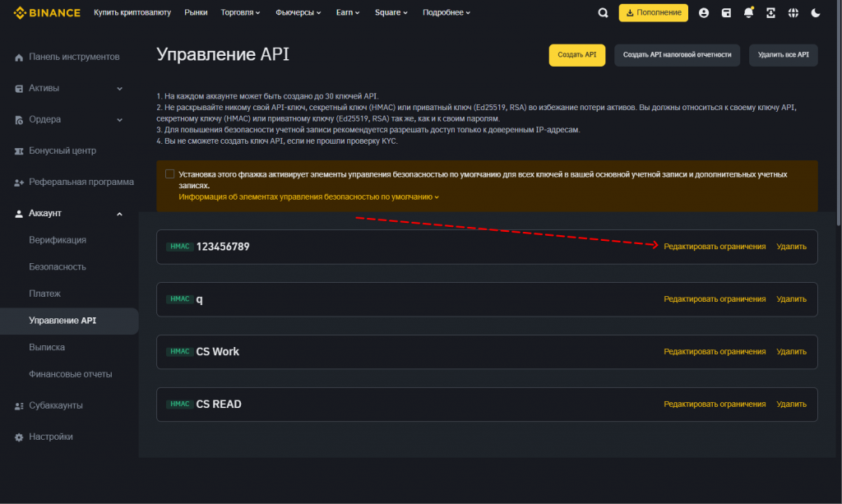Image resolution: width=842 pixels, height=504 pixels.
Task: Open Купить криптовалюту in top menu
Action: [132, 12]
